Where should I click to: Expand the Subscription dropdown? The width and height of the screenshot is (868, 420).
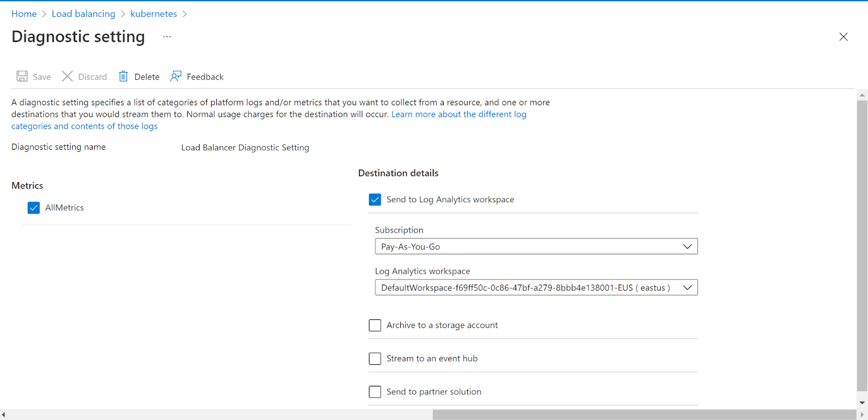(x=536, y=247)
